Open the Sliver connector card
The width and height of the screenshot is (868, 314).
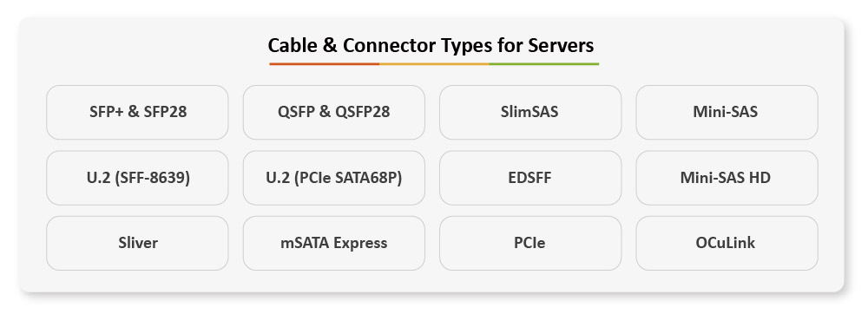(x=137, y=243)
